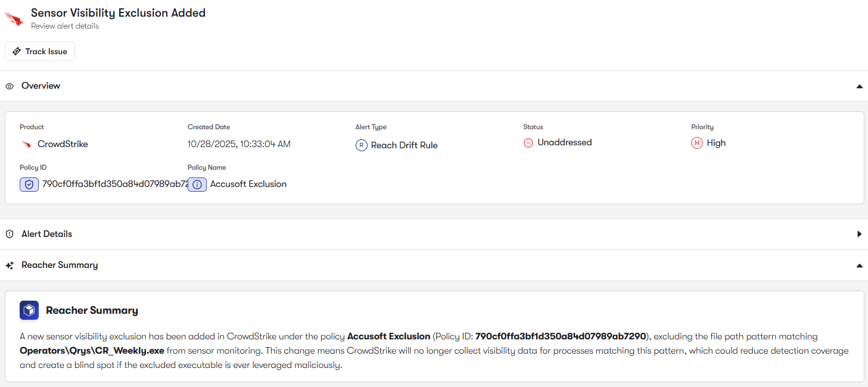Click the Reach Drift Rule alert type
868x387 pixels.
pos(404,145)
